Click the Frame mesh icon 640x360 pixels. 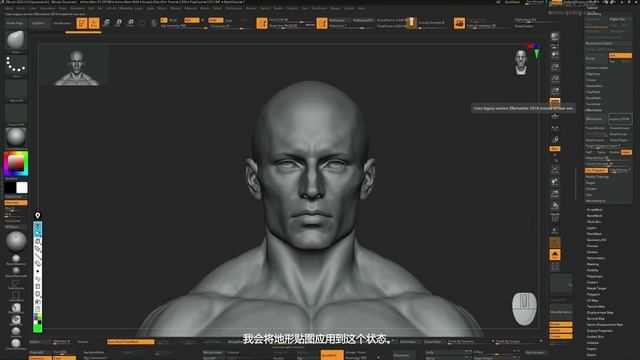tap(555, 170)
